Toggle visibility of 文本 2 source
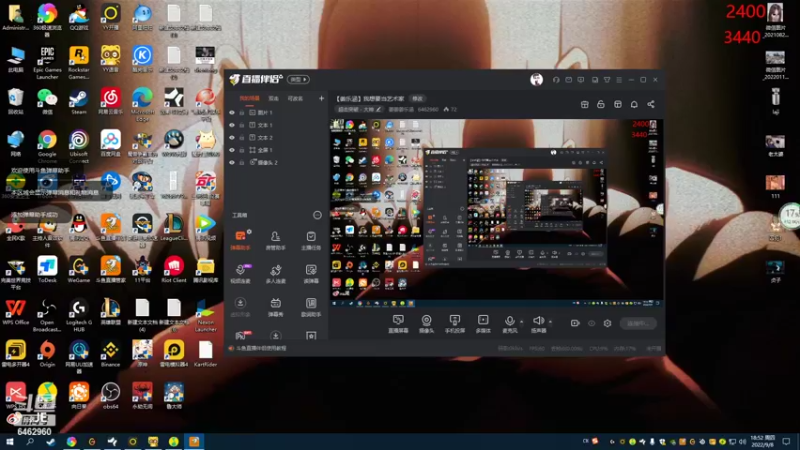 point(232,138)
